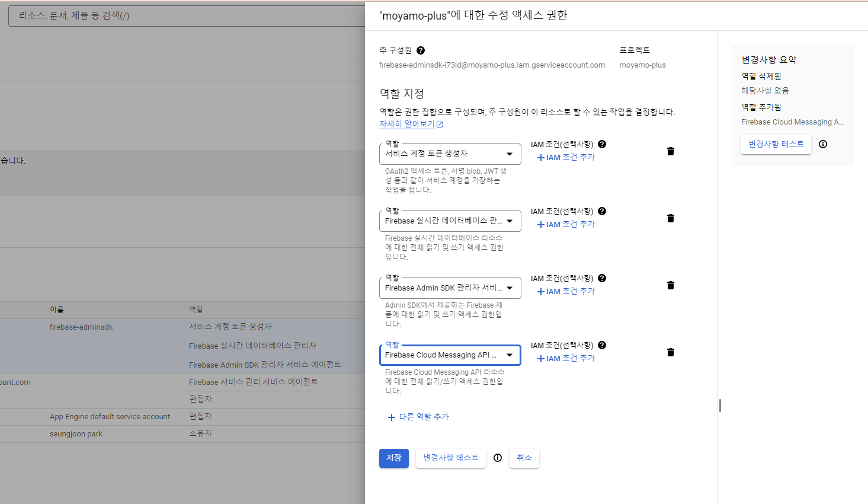This screenshot has height=504, width=868.
Task: Click Firebase 서비스 관리 서비스 에이전트 role cell
Action: click(x=254, y=382)
